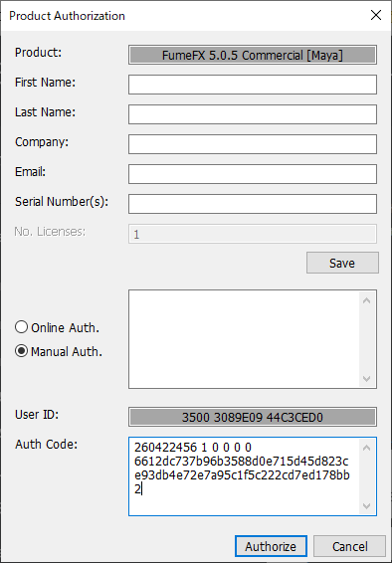The width and height of the screenshot is (392, 563).
Task: Click the Serial Number(s) label
Action: [x=62, y=202]
